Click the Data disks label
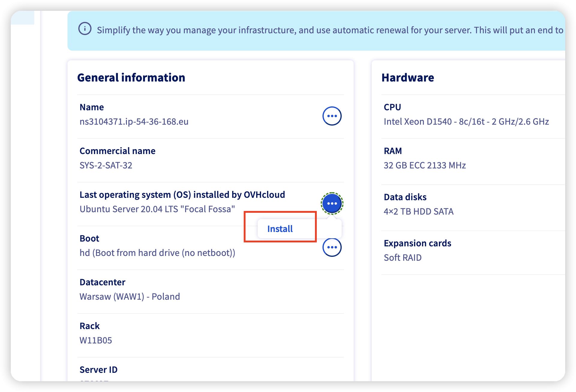This screenshot has height=392, width=576. 405,197
